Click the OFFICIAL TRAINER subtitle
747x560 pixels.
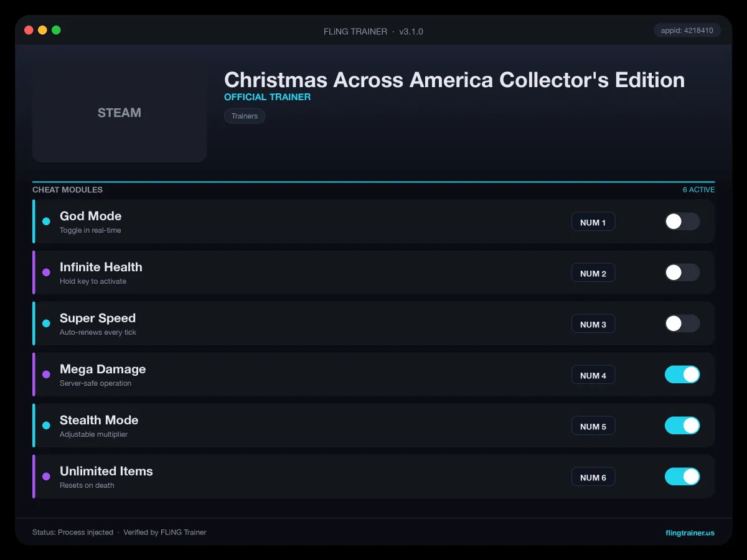point(267,97)
